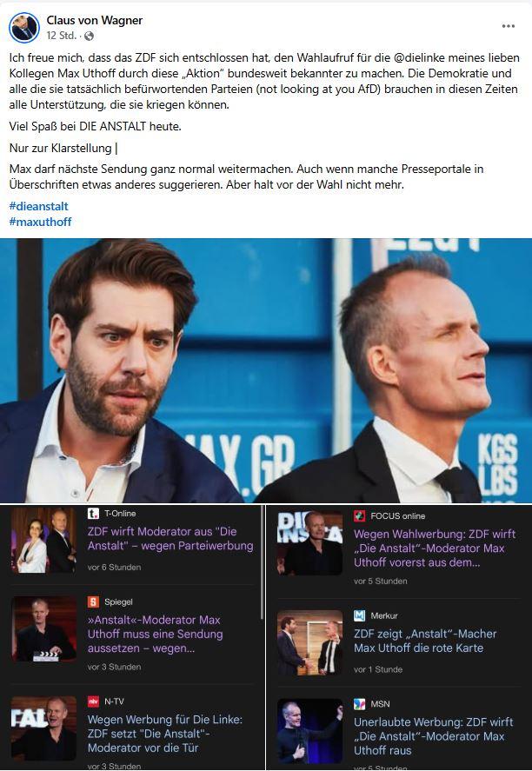Click the N-TV source icon
This screenshot has height=771, width=532.
(x=93, y=701)
